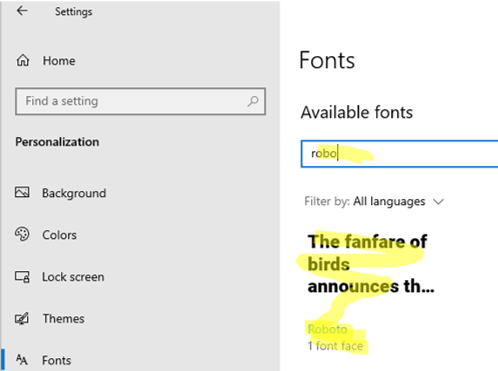
Task: Focus the Find a setting search box
Action: (140, 101)
